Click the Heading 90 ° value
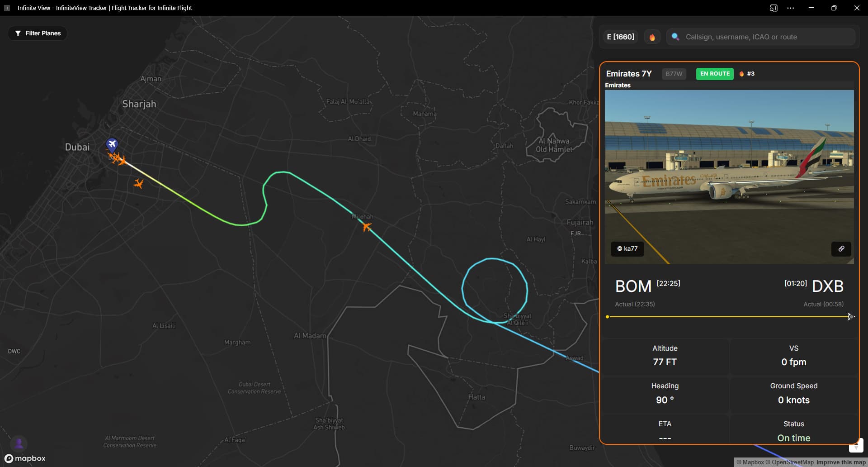This screenshot has width=868, height=467. click(665, 400)
